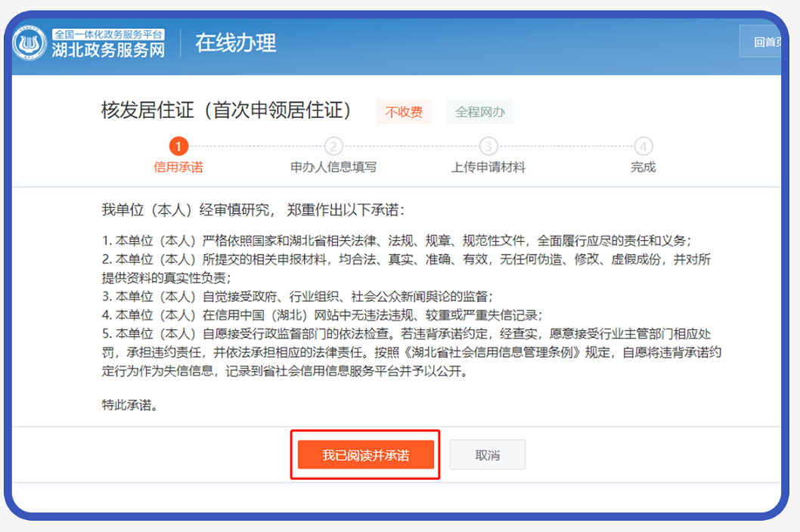Open the 申办人信息填写 step label
The image size is (800, 532).
click(333, 167)
